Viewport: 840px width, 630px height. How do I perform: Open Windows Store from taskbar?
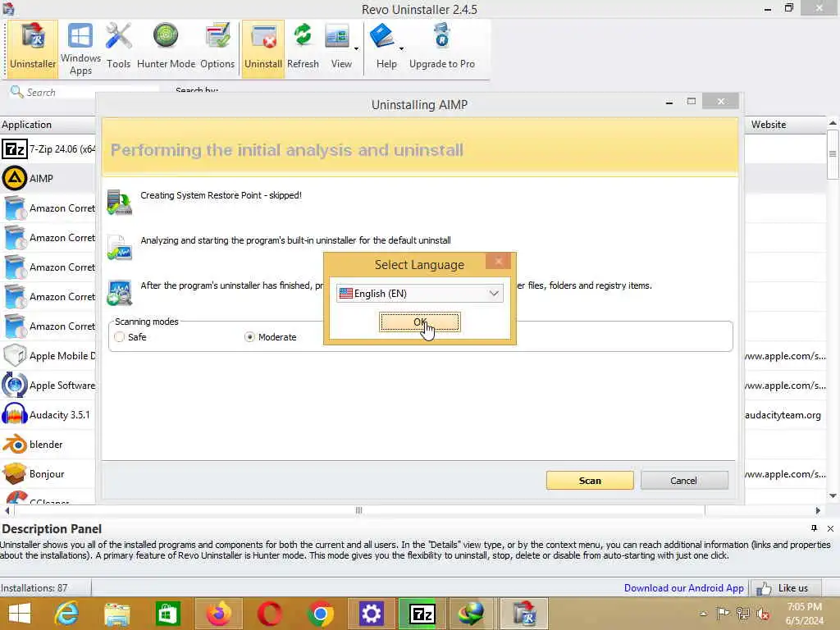tap(167, 614)
